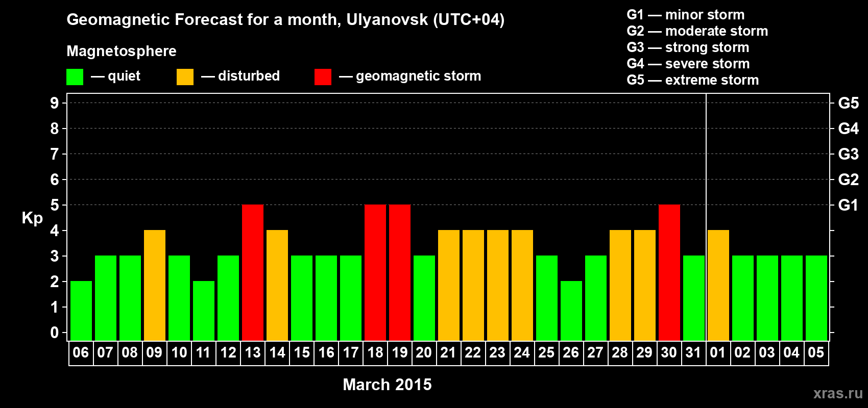
Task: Click the 'G1 — minor storm' legend text
Action: pos(685,15)
